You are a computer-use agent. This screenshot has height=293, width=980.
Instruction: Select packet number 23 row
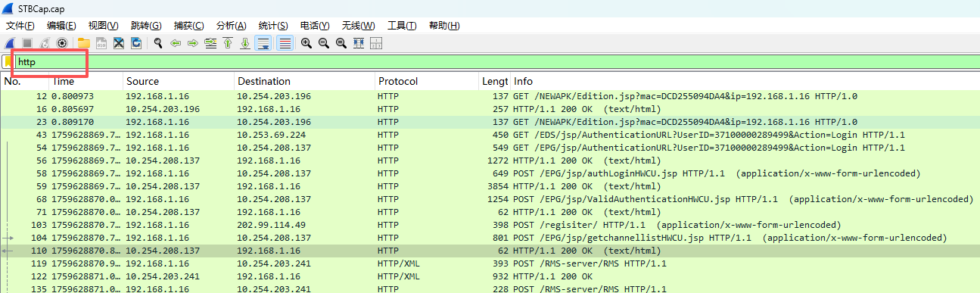pyautogui.click(x=490, y=122)
